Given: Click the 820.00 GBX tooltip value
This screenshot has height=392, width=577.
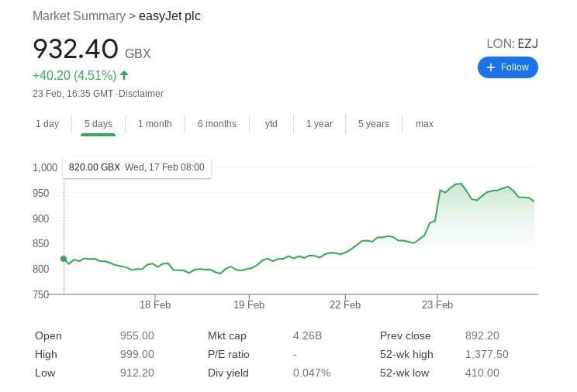Looking at the screenshot, I should (95, 167).
